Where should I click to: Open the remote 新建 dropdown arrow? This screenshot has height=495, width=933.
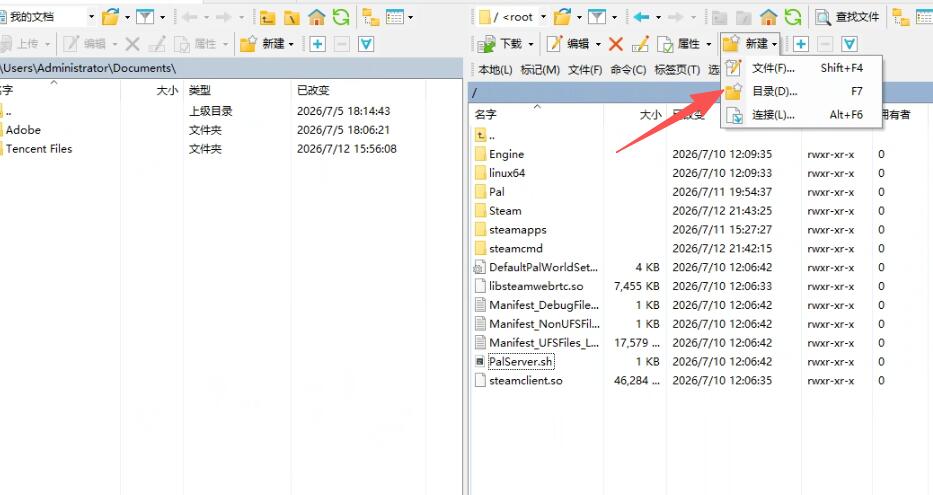pyautogui.click(x=775, y=44)
